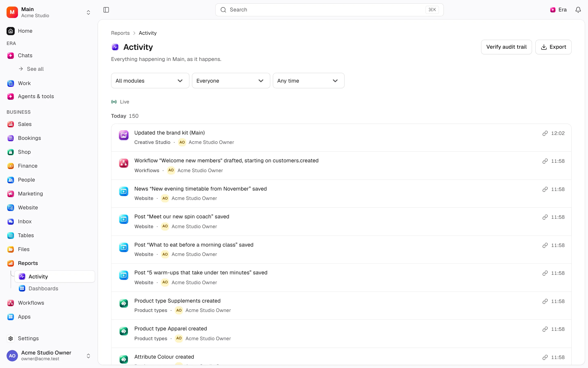Open the Apps section
This screenshot has width=588, height=368.
pyautogui.click(x=49, y=317)
